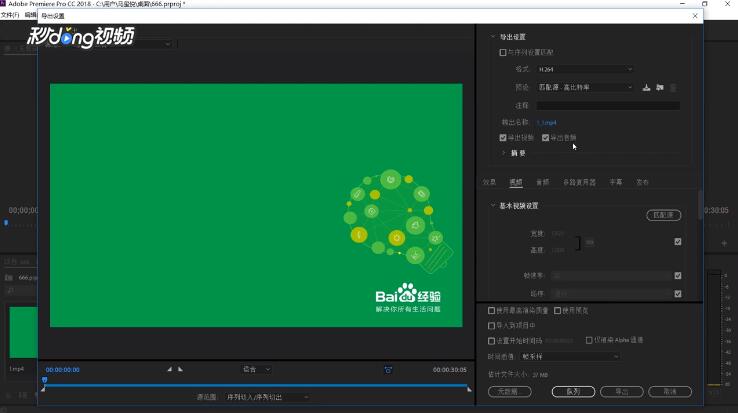Toggle the field order match source checkbox

678,293
